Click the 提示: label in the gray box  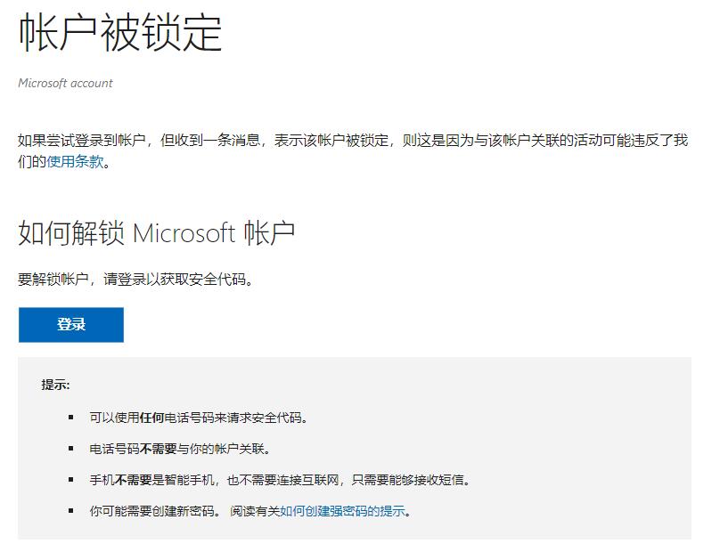(x=55, y=386)
